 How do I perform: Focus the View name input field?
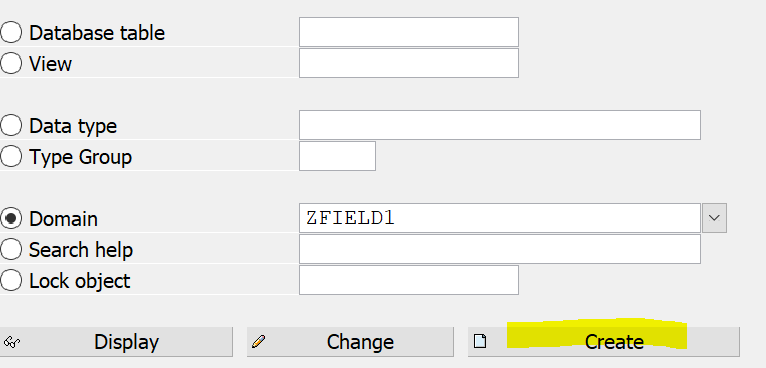point(408,63)
